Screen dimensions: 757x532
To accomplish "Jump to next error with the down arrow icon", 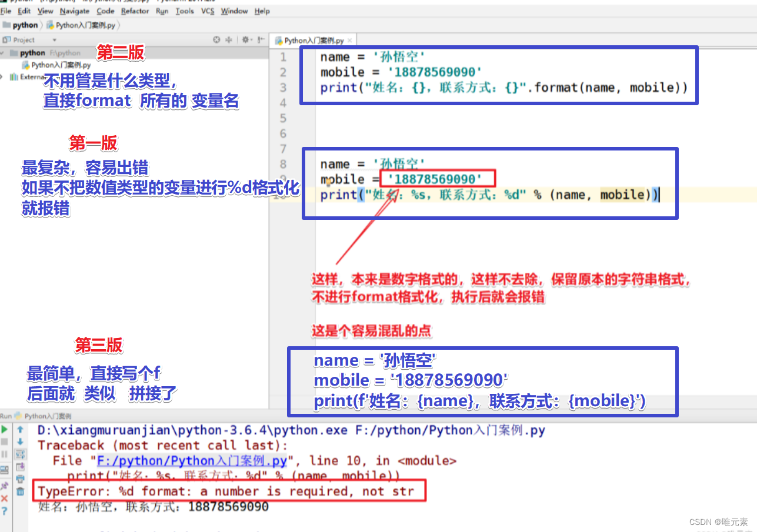I will pos(21,441).
